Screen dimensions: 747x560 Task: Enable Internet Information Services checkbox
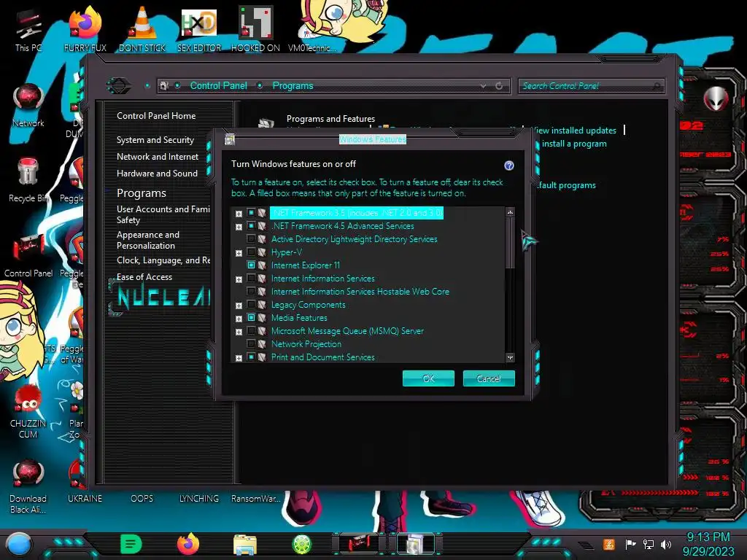click(x=251, y=278)
